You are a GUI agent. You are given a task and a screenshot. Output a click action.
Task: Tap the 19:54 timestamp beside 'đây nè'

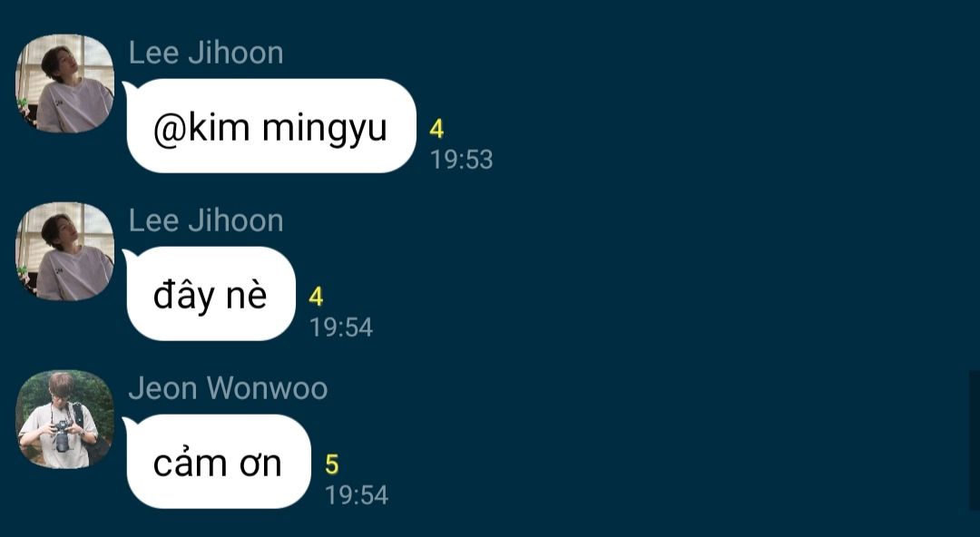click(x=341, y=327)
